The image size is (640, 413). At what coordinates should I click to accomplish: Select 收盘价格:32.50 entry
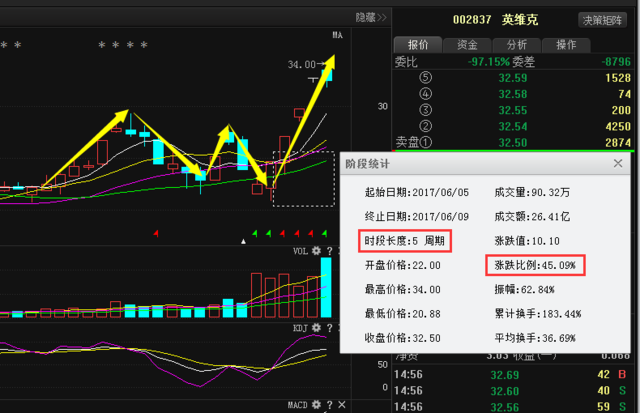click(402, 338)
